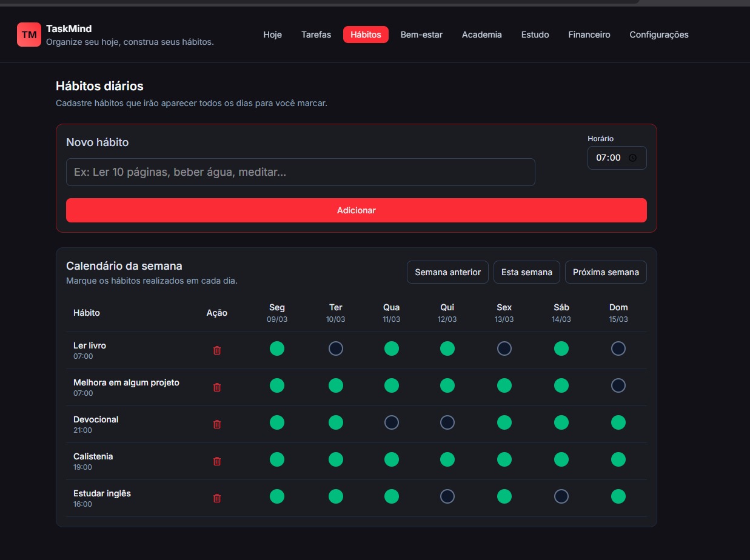This screenshot has width=750, height=560.
Task: Open the Financeiro section
Action: [x=589, y=35]
